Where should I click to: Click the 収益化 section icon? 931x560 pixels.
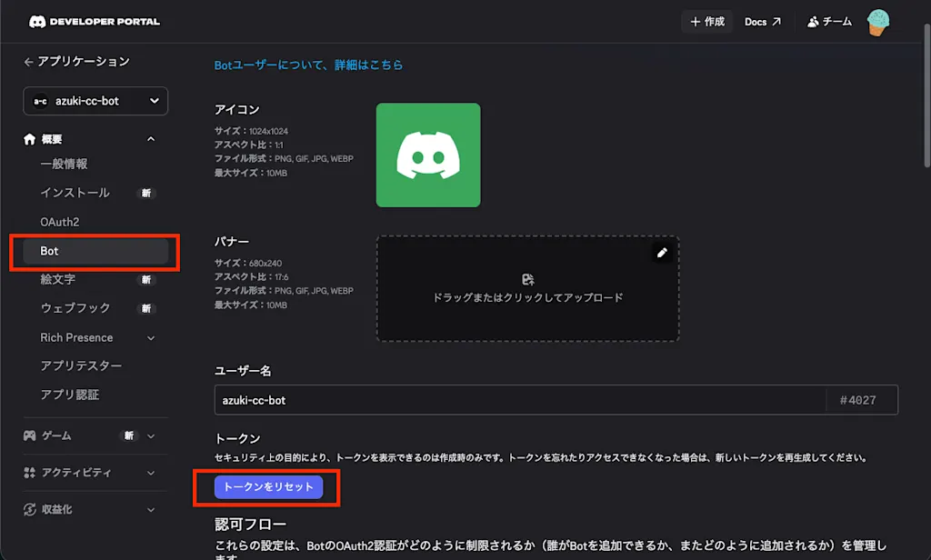coord(30,509)
